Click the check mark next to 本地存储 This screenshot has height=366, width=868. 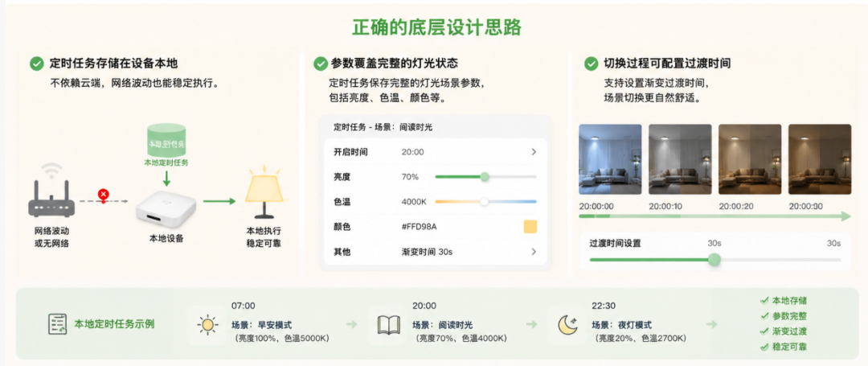click(764, 301)
